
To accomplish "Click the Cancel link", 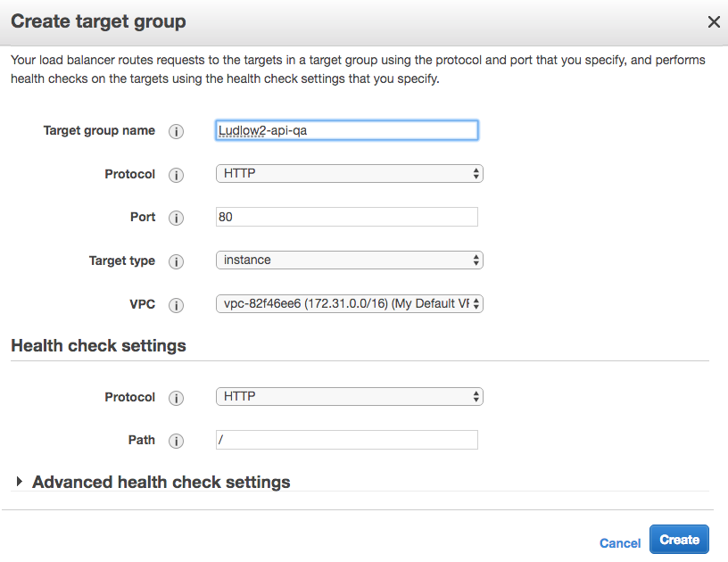I will 620,542.
